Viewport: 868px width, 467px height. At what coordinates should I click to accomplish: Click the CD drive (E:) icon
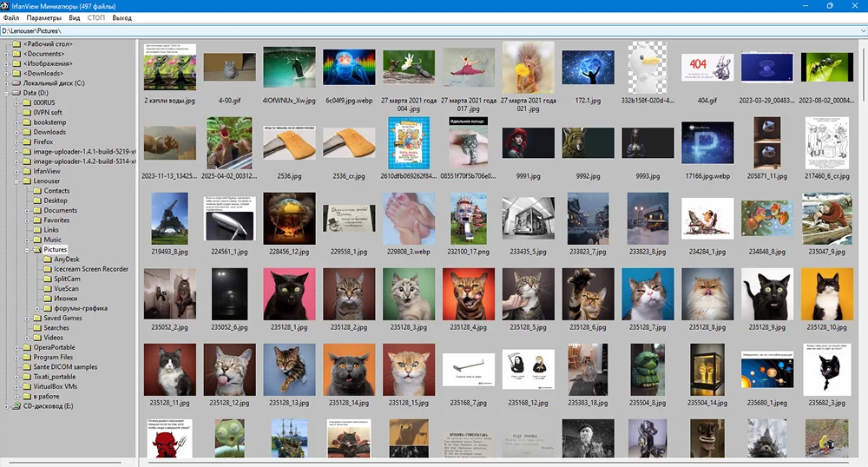pyautogui.click(x=15, y=406)
